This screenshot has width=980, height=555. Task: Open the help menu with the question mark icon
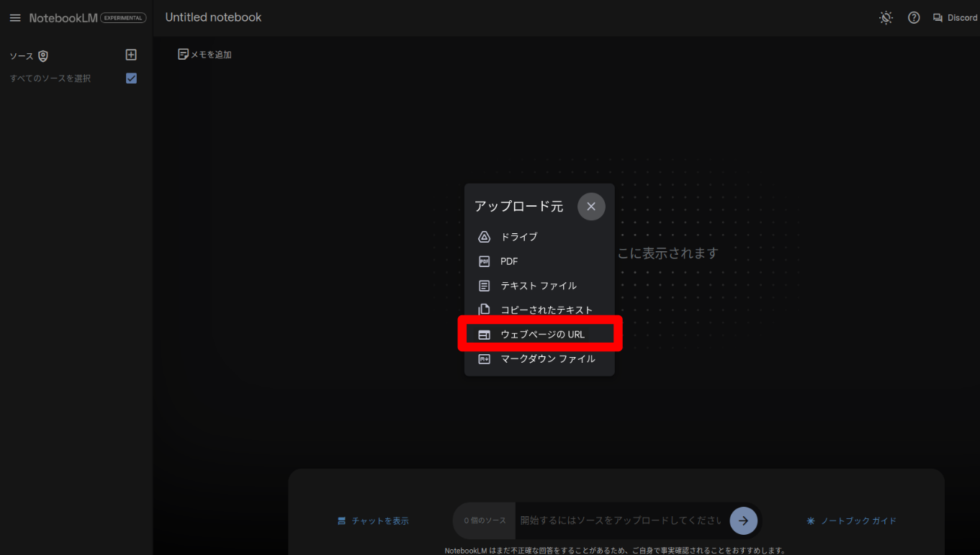(914, 17)
